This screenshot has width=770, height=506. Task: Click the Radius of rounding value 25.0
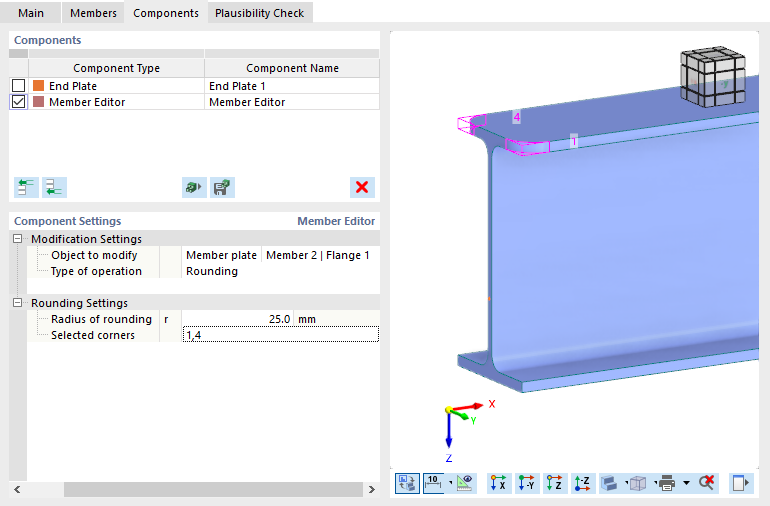click(237, 319)
